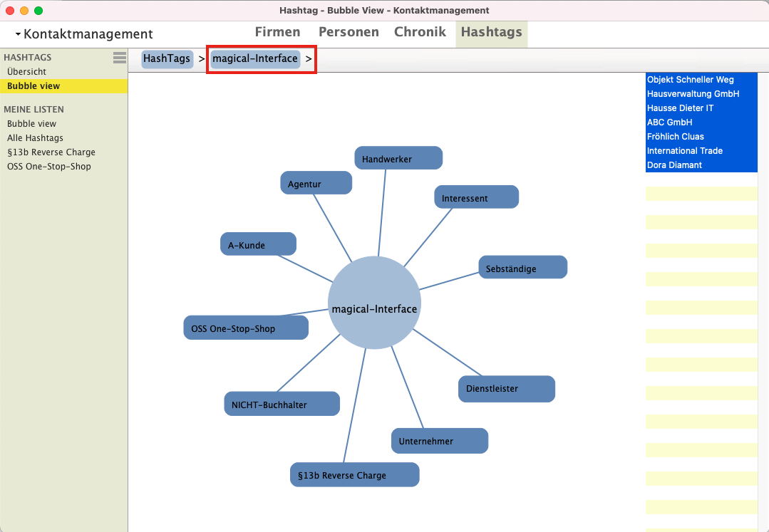The height and width of the screenshot is (532, 769).
Task: Select §13b Reverse Charge sidebar list
Action: (x=51, y=152)
